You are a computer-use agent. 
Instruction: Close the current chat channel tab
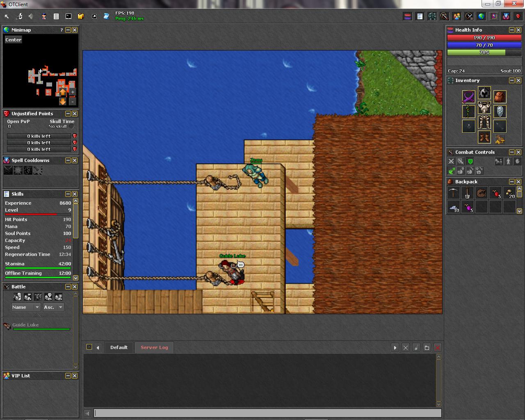[406, 348]
